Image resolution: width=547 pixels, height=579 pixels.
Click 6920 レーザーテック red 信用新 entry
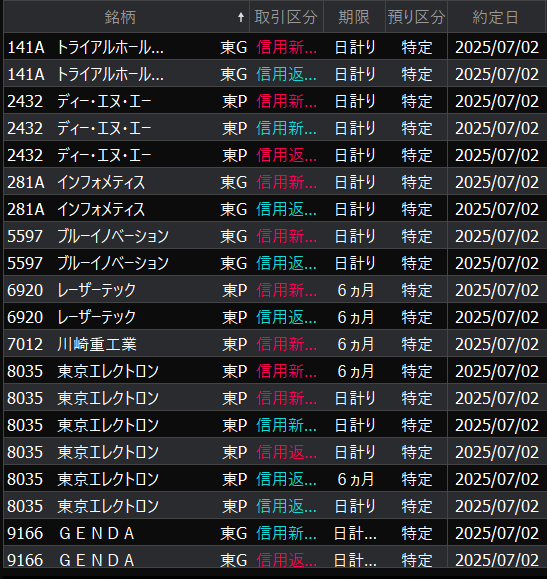click(286, 290)
